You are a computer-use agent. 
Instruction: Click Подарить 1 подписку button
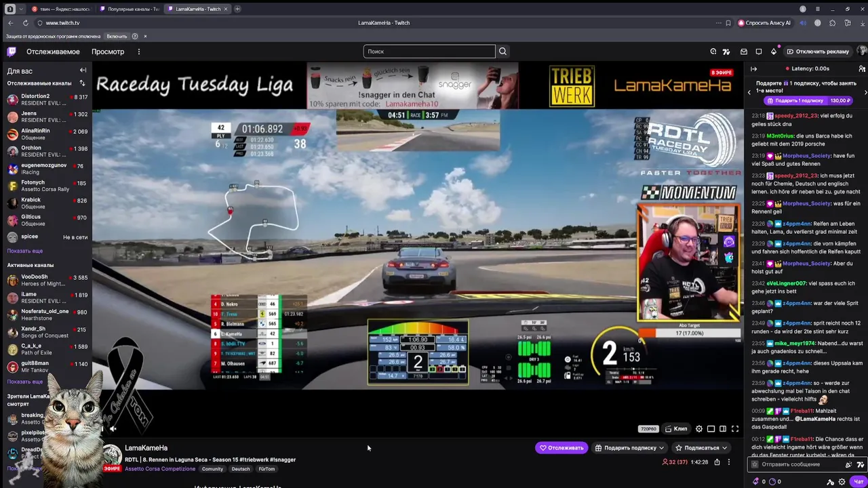click(809, 100)
